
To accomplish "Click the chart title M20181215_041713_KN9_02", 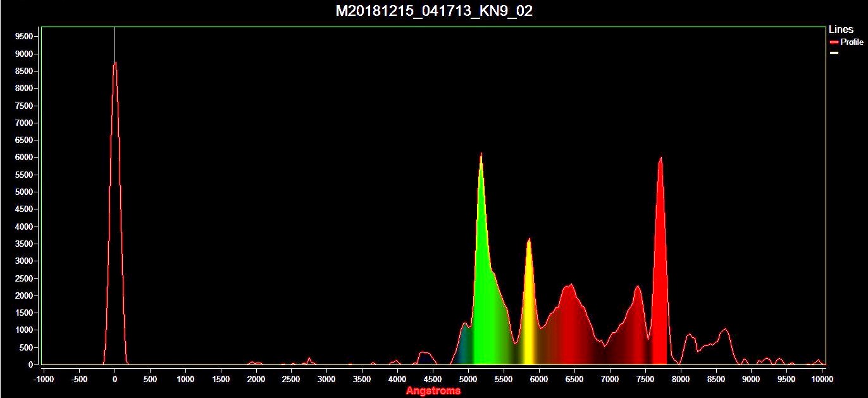I will point(433,11).
